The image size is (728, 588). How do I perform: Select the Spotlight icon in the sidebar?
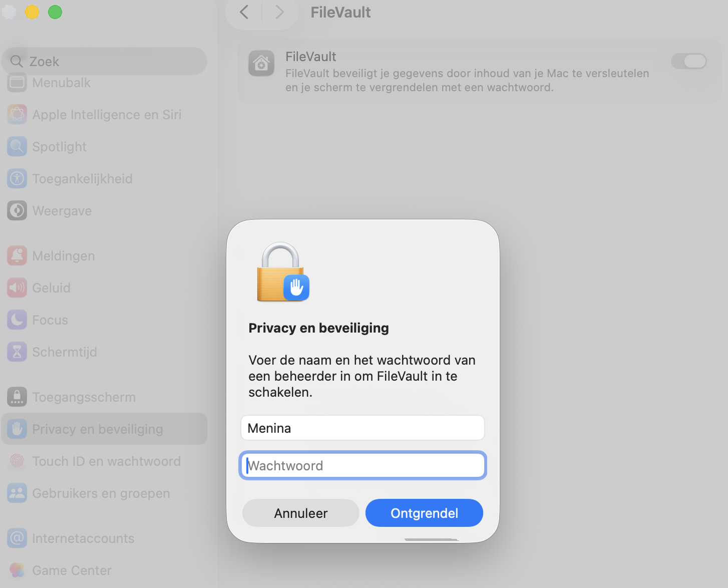click(x=17, y=146)
